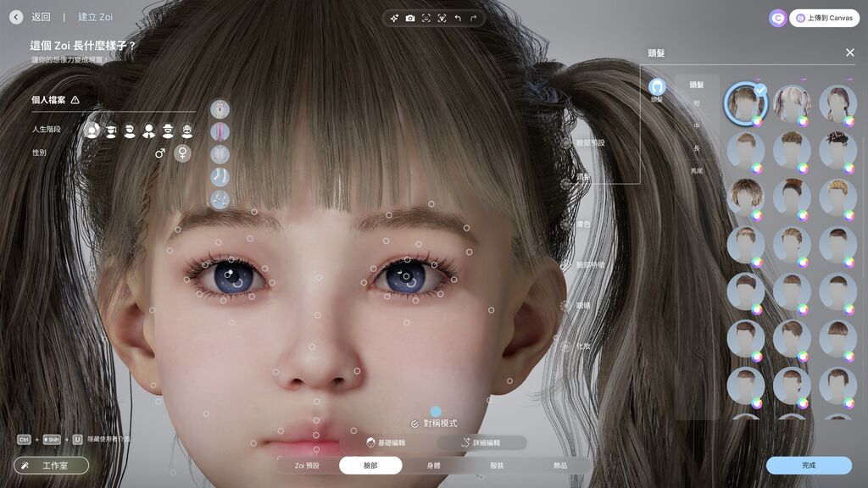
Task: Switch to 詳細編輯 detailed edit mode
Action: tap(481, 442)
